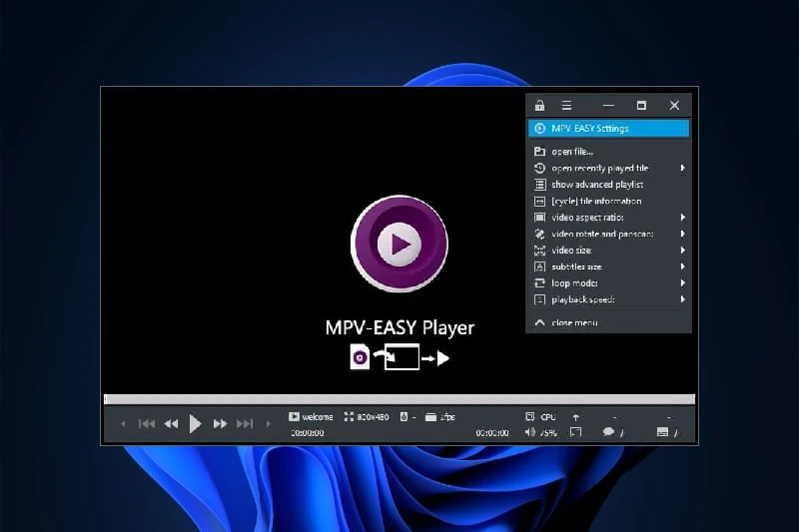Click the 75% volume value
This screenshot has width=799, height=532.
[548, 433]
